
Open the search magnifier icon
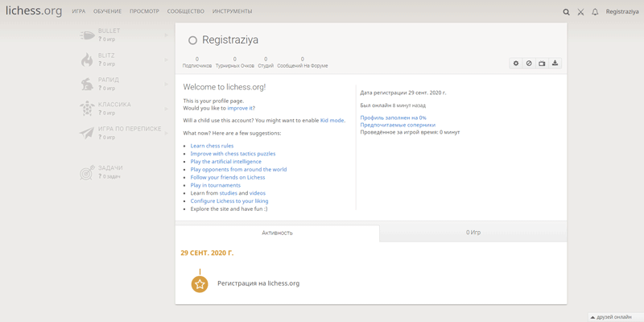(x=566, y=12)
